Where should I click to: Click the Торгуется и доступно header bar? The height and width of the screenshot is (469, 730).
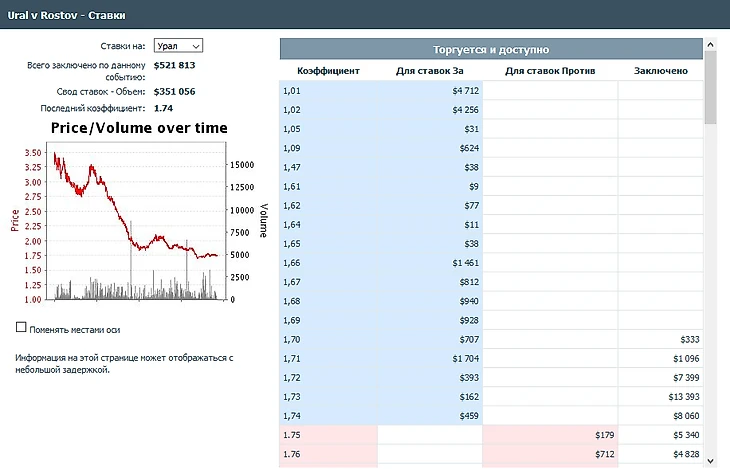491,49
